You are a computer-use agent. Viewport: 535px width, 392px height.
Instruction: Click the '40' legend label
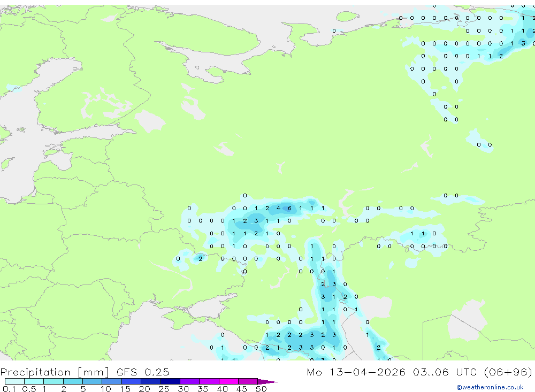click(222, 389)
